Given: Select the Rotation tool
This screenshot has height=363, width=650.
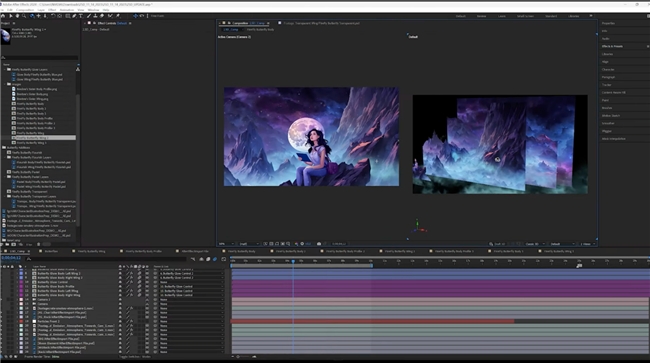Looking at the screenshot, I should click(x=53, y=16).
